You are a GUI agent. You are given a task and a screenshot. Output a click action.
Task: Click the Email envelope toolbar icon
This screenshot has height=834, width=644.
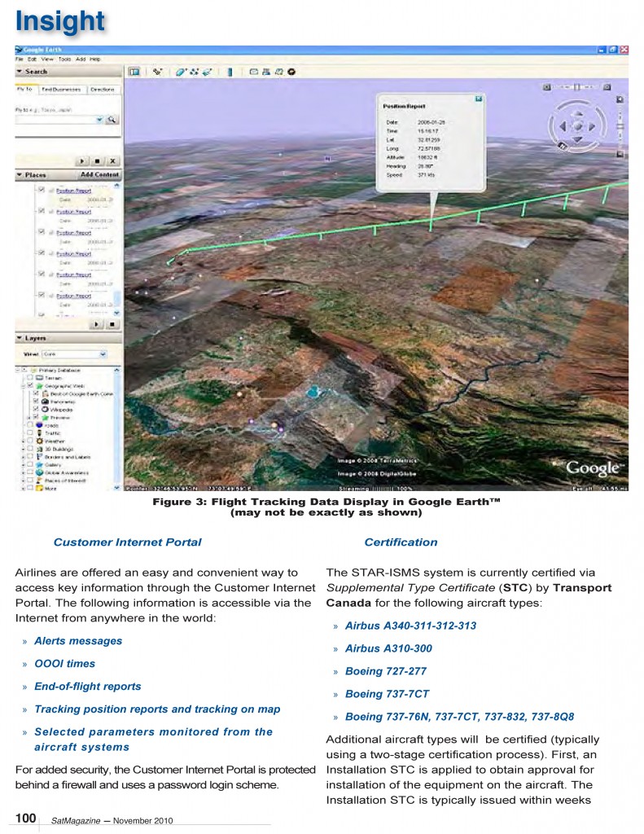click(x=254, y=72)
